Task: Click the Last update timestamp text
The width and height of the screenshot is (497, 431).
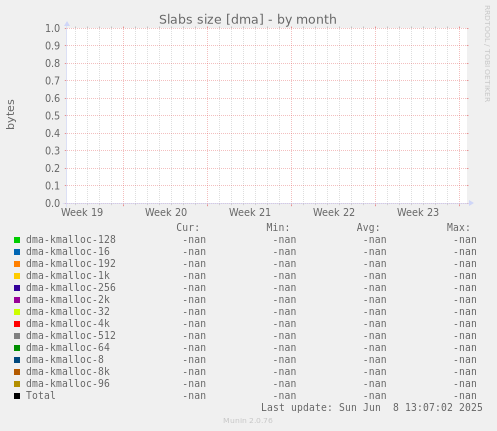Action: [372, 407]
